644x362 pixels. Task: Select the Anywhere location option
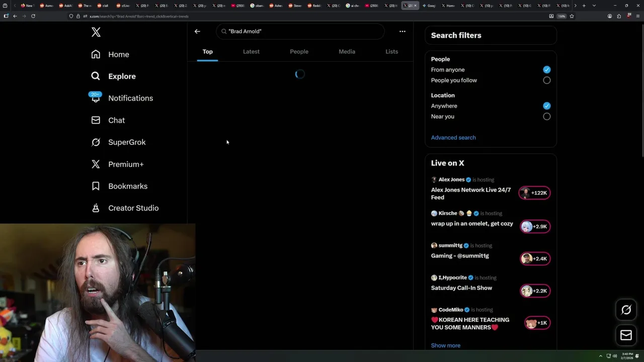click(546, 106)
